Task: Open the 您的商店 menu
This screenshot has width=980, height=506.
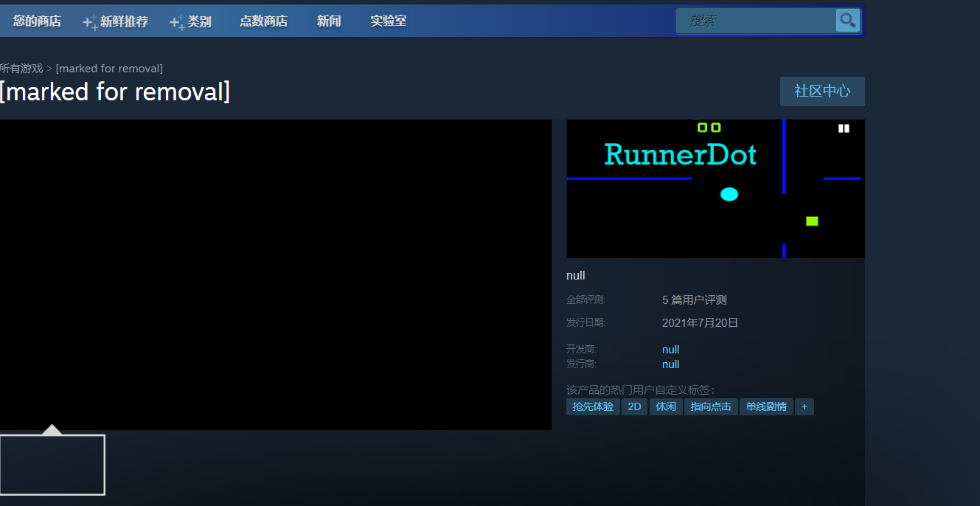Action: coord(37,21)
